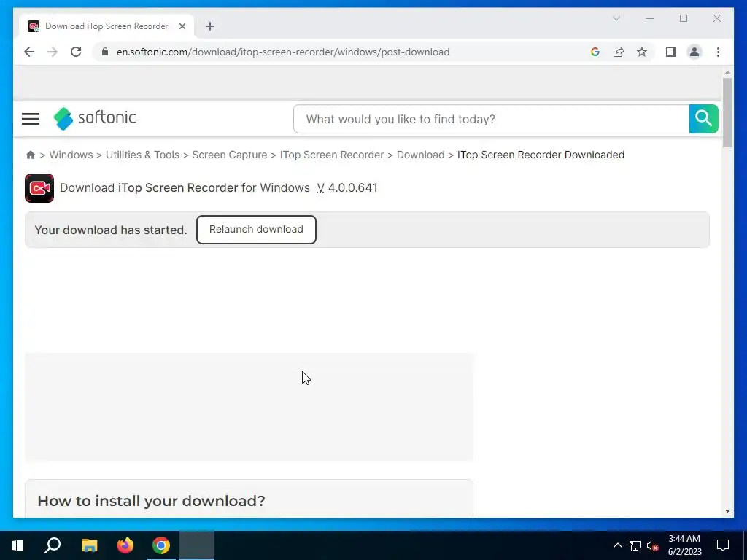This screenshot has width=747, height=560.
Task: Click the Google icon in the address bar
Action: point(595,52)
